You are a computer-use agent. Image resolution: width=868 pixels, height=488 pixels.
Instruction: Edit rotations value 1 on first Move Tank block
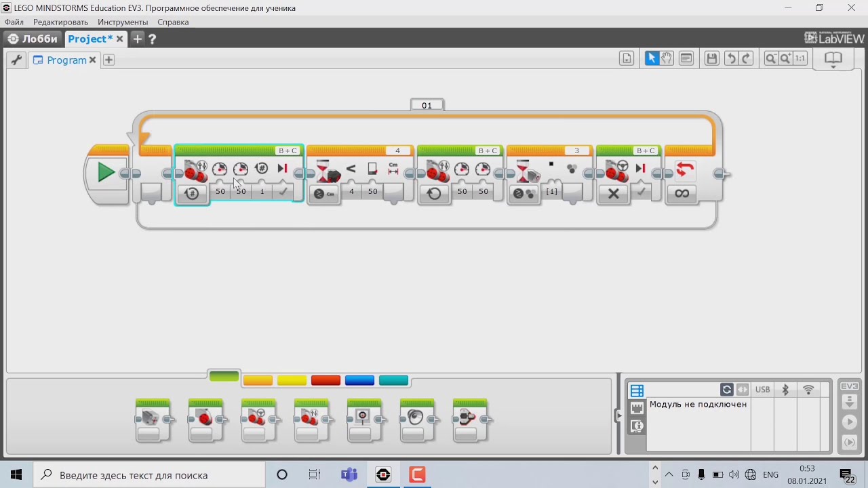point(262,192)
